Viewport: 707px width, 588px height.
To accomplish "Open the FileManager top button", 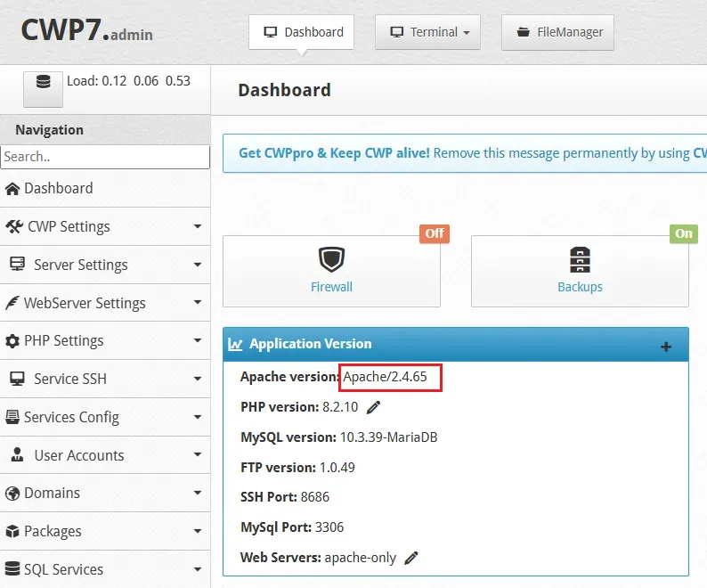I will [x=557, y=32].
